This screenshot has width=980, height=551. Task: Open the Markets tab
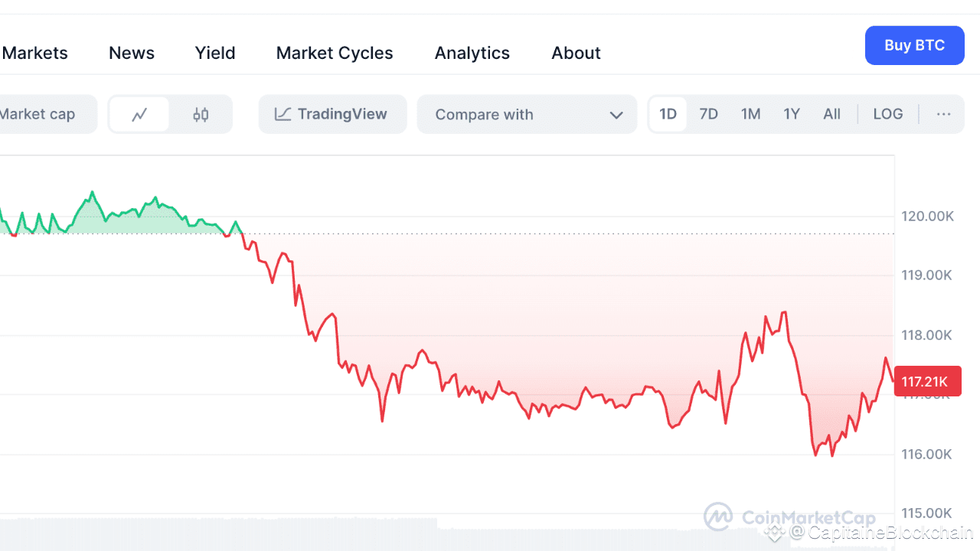click(35, 53)
